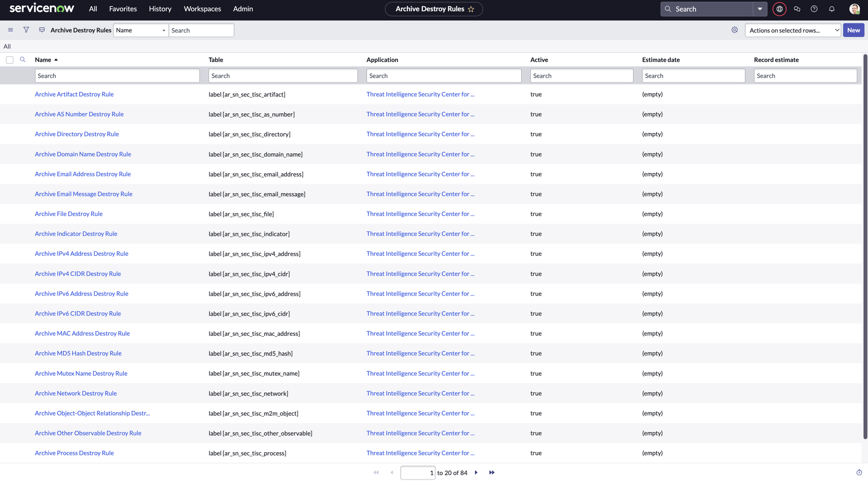This screenshot has width=868, height=481.
Task: Open Archive Object-Object Relationship Destr... record
Action: coord(92,413)
